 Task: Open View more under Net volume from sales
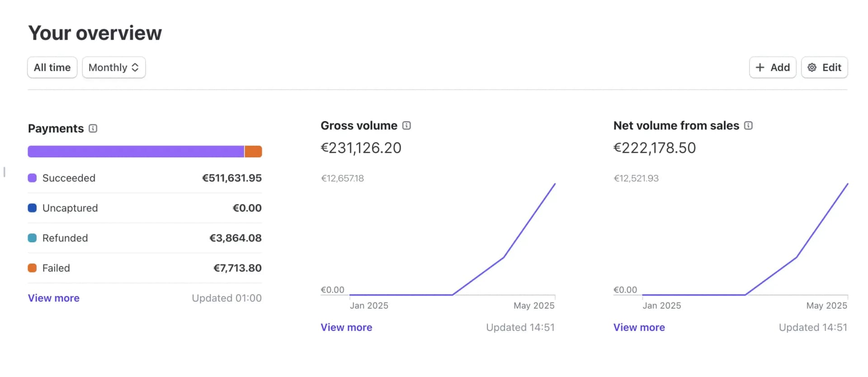[639, 327]
